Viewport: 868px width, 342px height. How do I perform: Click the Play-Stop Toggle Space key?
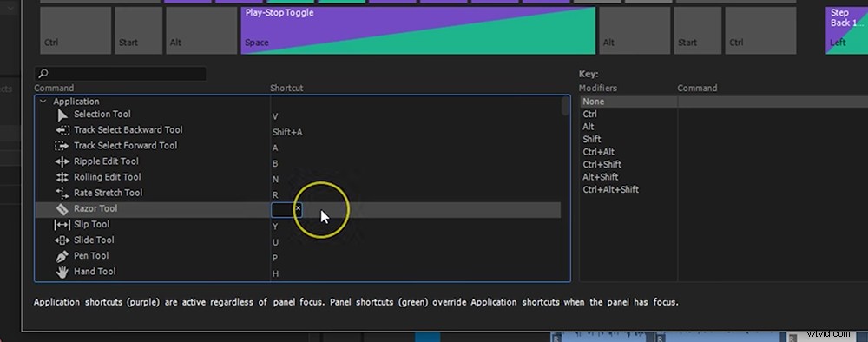coord(418,30)
